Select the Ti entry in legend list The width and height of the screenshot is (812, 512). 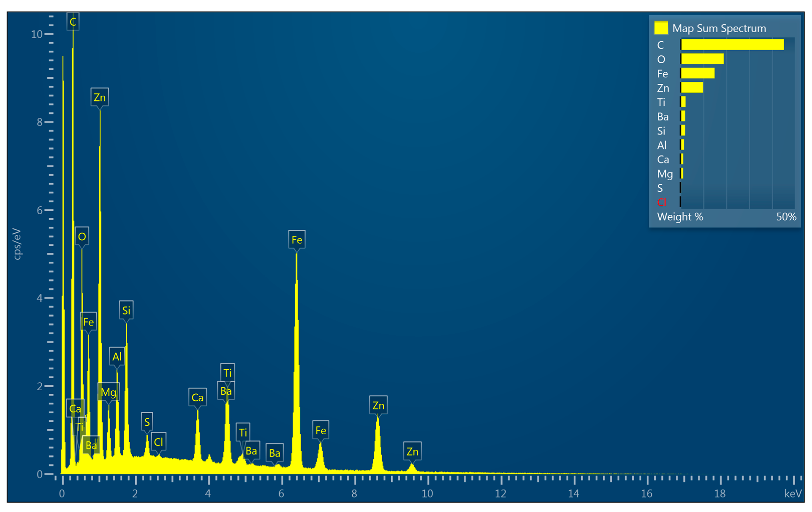tap(661, 102)
